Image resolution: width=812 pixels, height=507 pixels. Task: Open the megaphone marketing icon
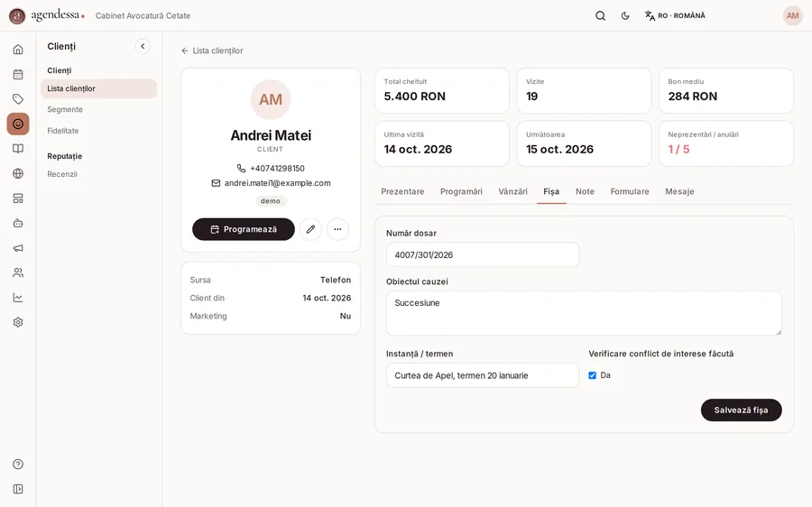pos(18,248)
